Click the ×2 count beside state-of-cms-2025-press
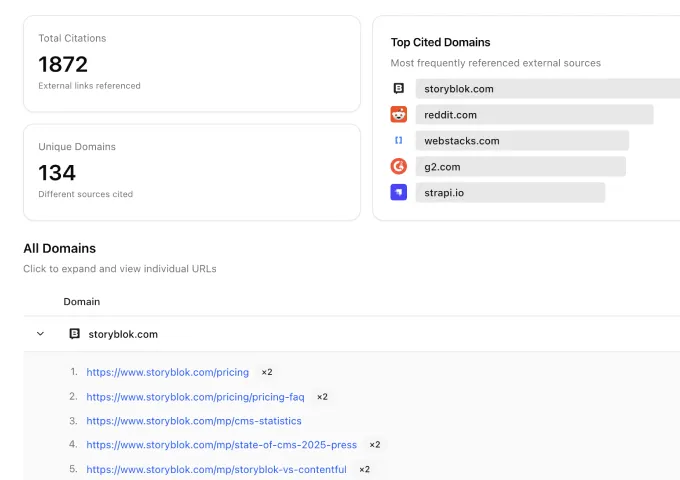Image resolution: width=680 pixels, height=480 pixels. (375, 444)
